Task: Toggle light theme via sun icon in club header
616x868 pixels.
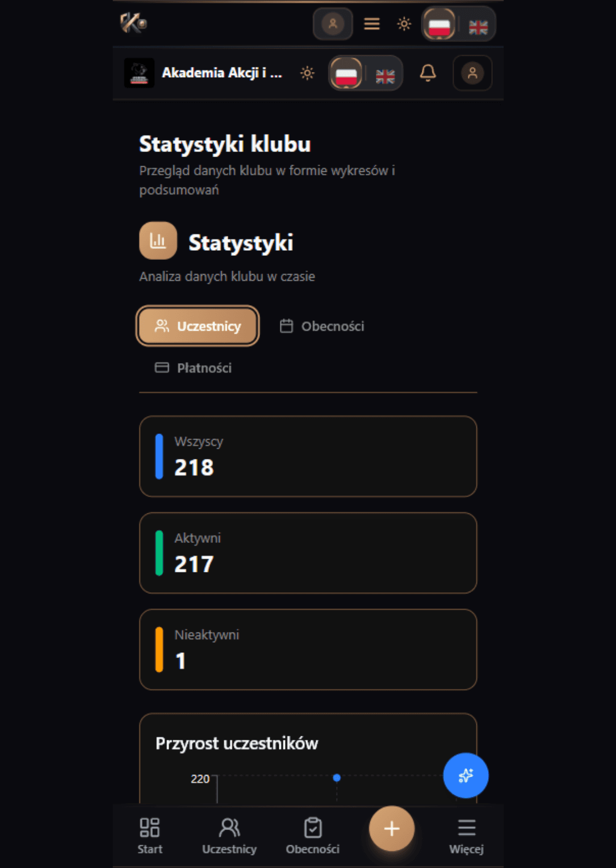Action: click(x=307, y=73)
